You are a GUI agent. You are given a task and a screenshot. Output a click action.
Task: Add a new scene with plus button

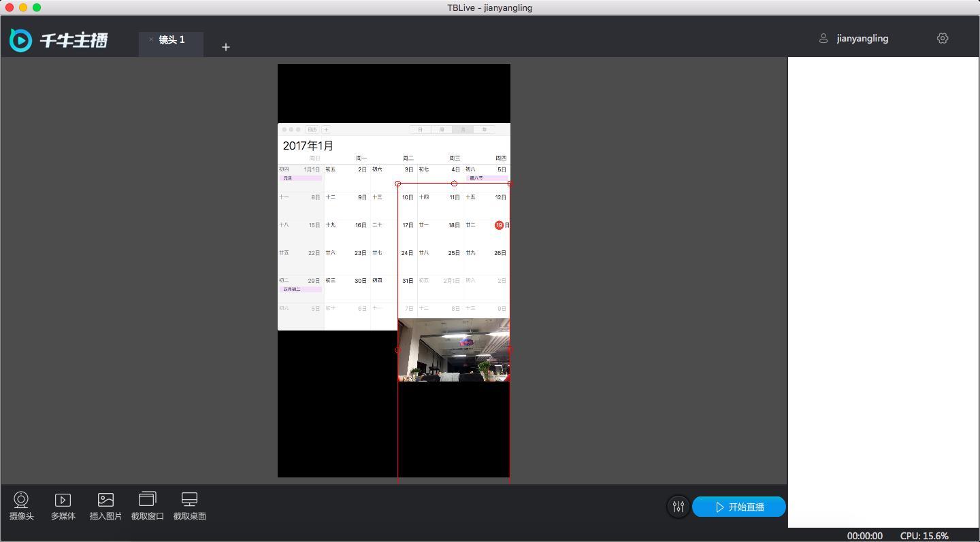click(x=226, y=47)
